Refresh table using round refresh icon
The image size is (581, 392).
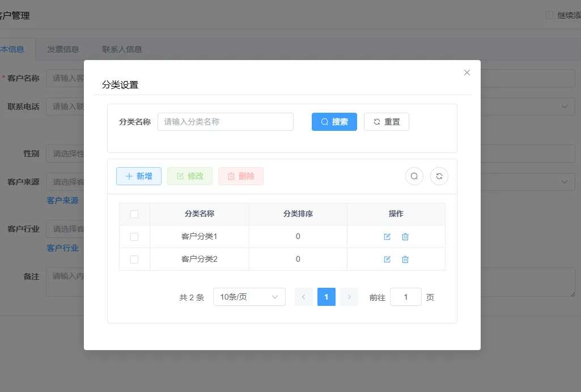pos(439,176)
